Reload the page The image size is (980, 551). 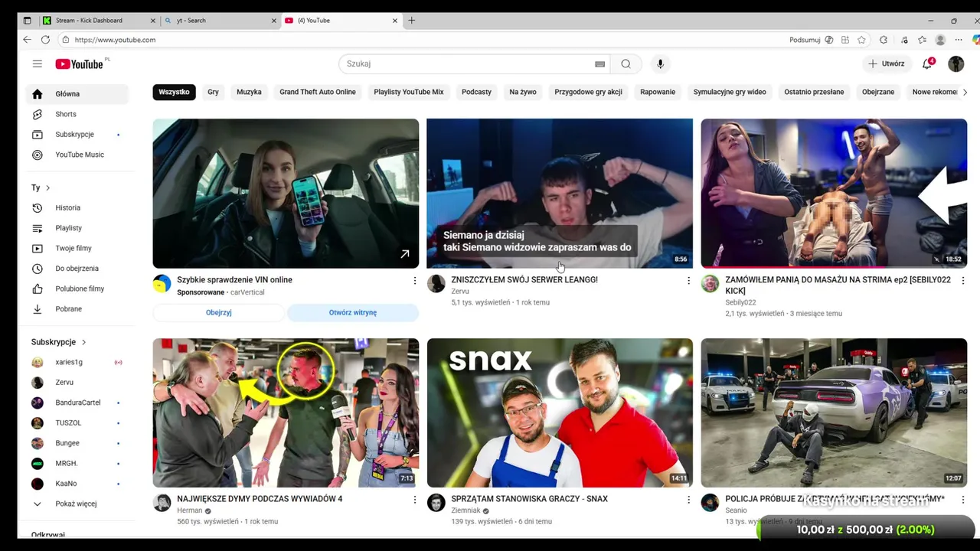(45, 40)
